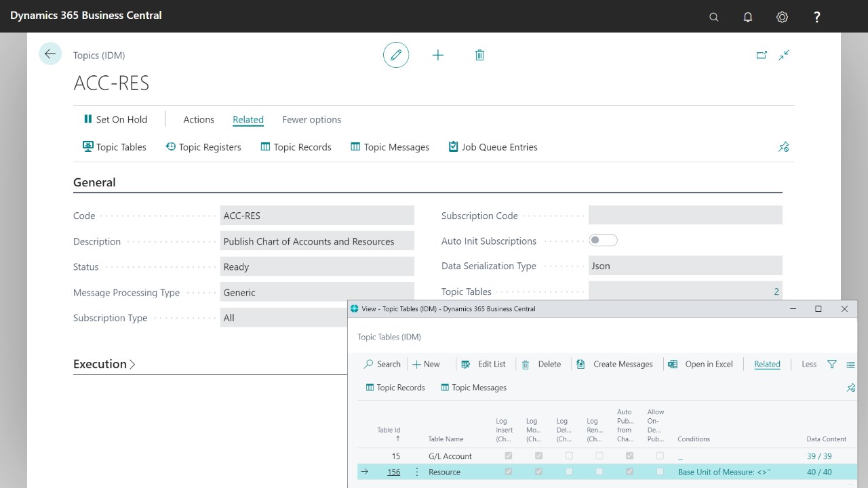Open the search magnifier in the top bar
This screenshot has height=488, width=868.
[714, 17]
